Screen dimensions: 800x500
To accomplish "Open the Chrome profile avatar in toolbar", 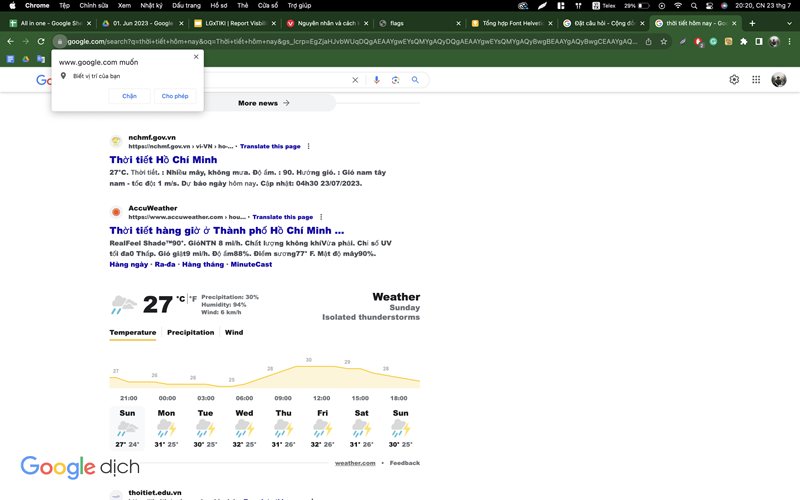I will click(x=774, y=41).
